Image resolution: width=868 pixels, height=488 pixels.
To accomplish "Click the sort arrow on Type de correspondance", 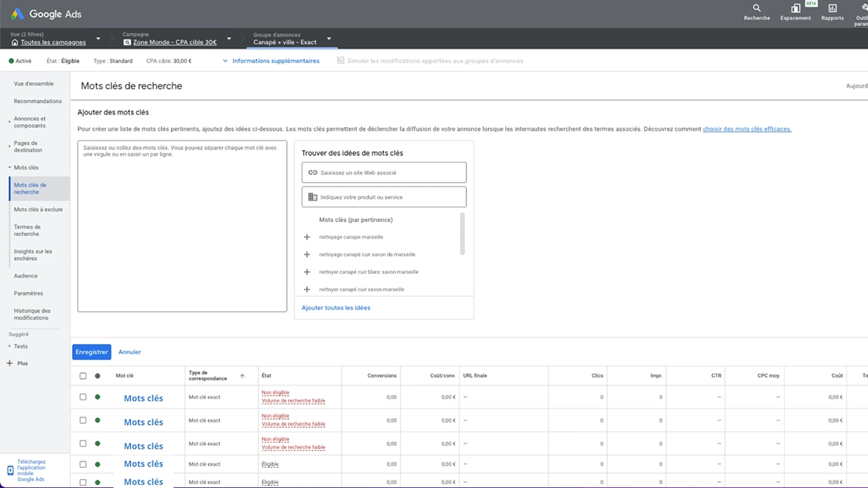I will tap(242, 377).
